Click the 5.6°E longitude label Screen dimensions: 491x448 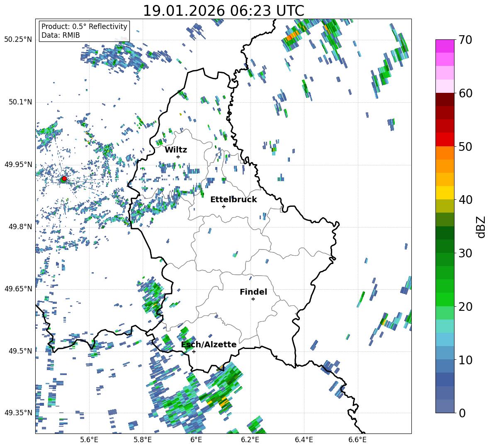[x=89, y=440]
